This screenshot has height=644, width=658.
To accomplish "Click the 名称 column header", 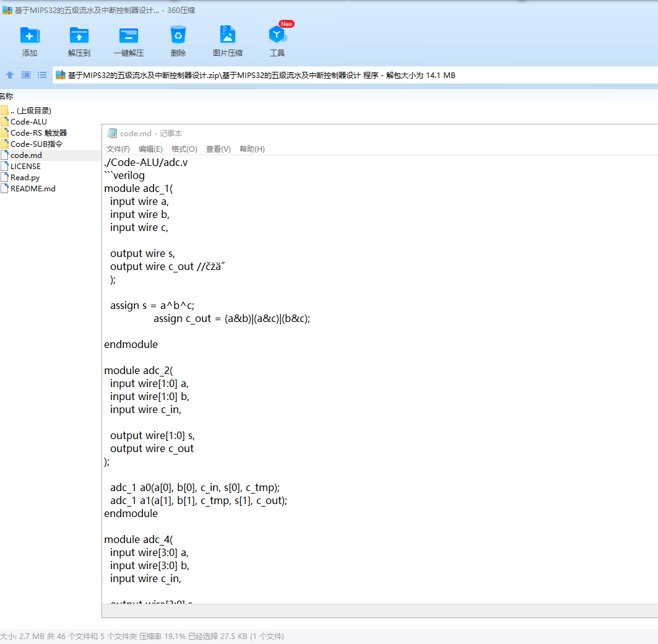I will (6, 96).
